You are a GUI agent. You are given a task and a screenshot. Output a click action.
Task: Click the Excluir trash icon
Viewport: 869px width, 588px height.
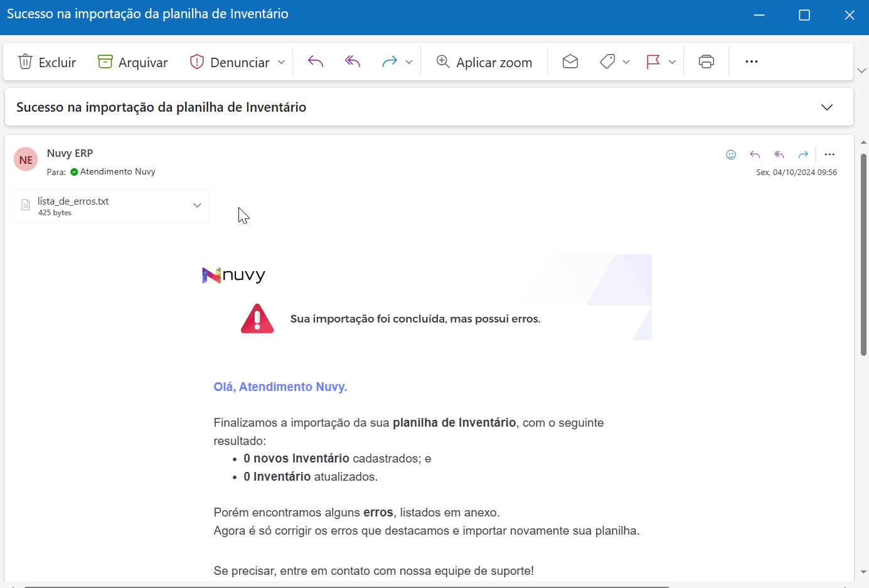click(x=25, y=61)
